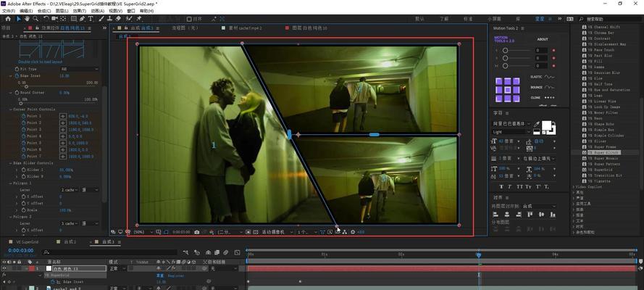The width and height of the screenshot is (644, 290).
Task: Open the Light font style dropdown
Action: pyautogui.click(x=511, y=132)
